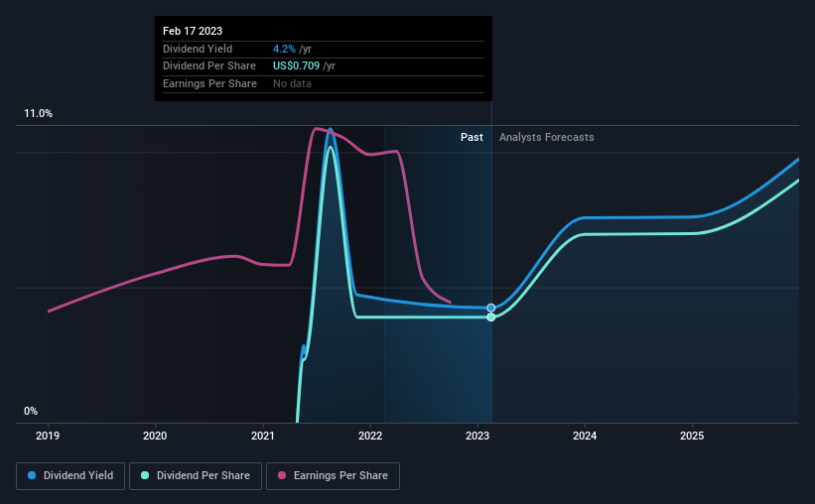Viewport: 815px width, 504px height.
Task: Click the 0% y-axis label
Action: click(x=31, y=411)
